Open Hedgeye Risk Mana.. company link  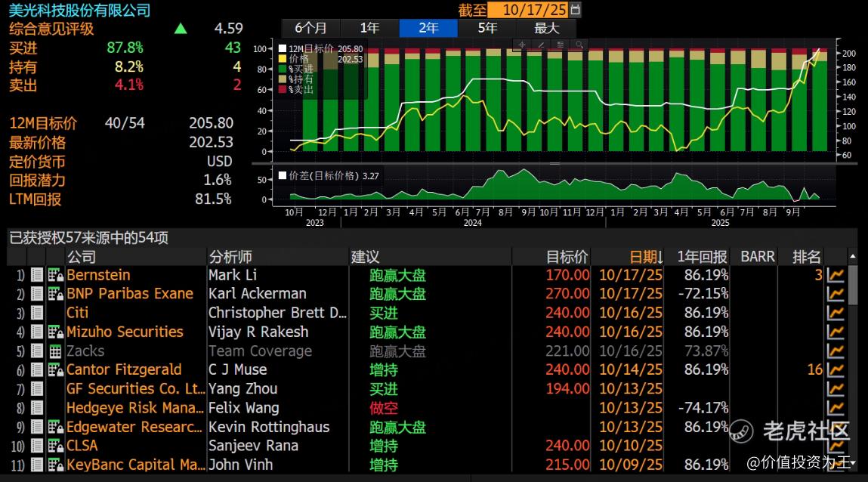click(134, 408)
